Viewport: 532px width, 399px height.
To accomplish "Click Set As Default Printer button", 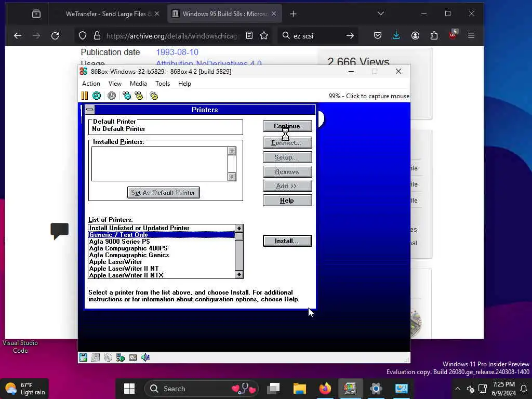I will tap(164, 192).
